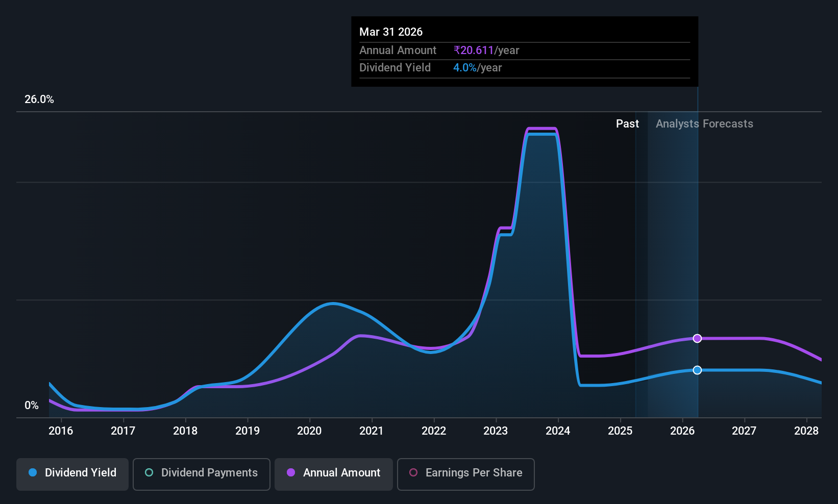Click the blue Dividend Yield data point marker
Viewport: 838px width, 504px height.
coord(697,370)
